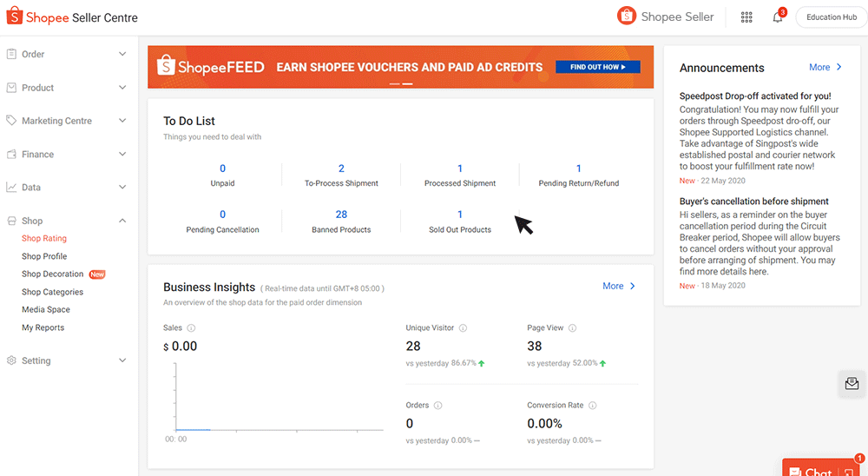This screenshot has height=476, width=868.
Task: Open Shop Decoration in sidebar
Action: pyautogui.click(x=53, y=274)
